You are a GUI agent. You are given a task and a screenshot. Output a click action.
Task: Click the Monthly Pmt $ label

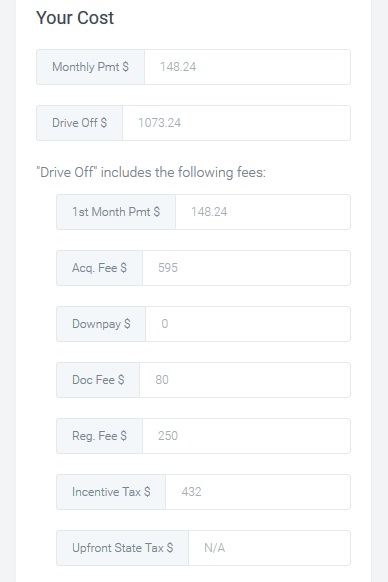(x=91, y=67)
